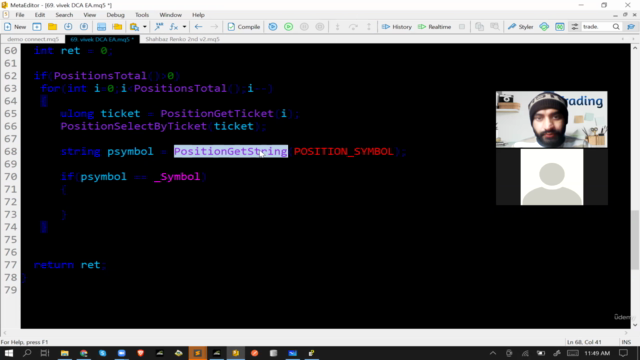Expand the Find in Files dropdown arrow

point(144,27)
